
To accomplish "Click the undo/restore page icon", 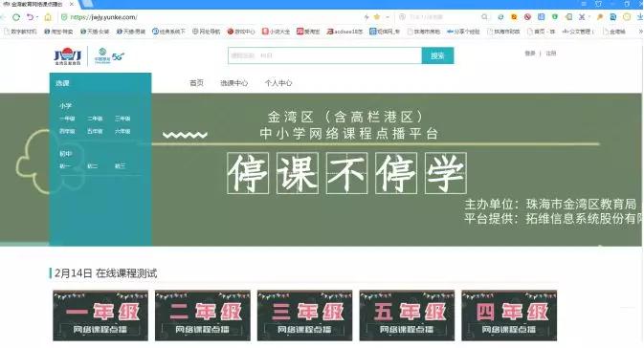I will click(30, 17).
